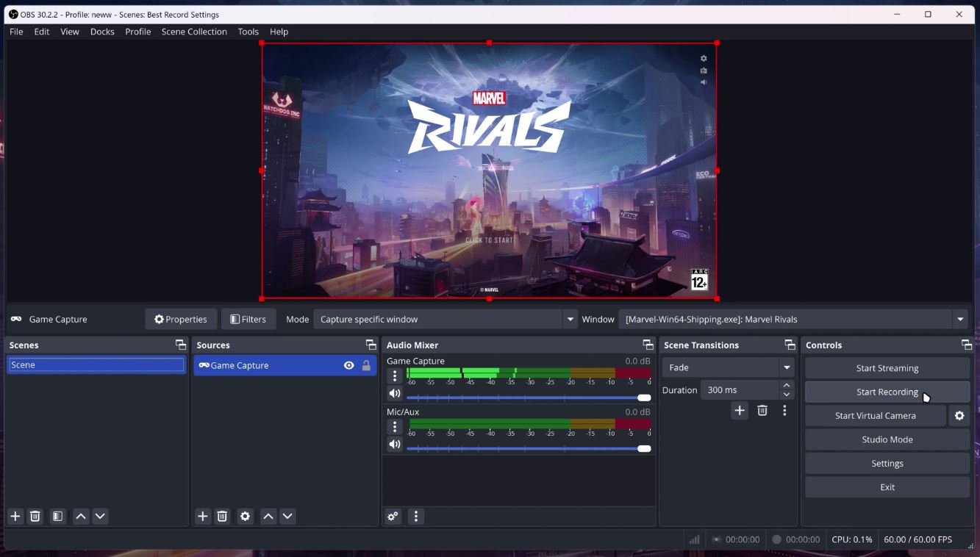Expand the Fade transition dropdown
Screen dimensions: 980x557
tap(787, 367)
